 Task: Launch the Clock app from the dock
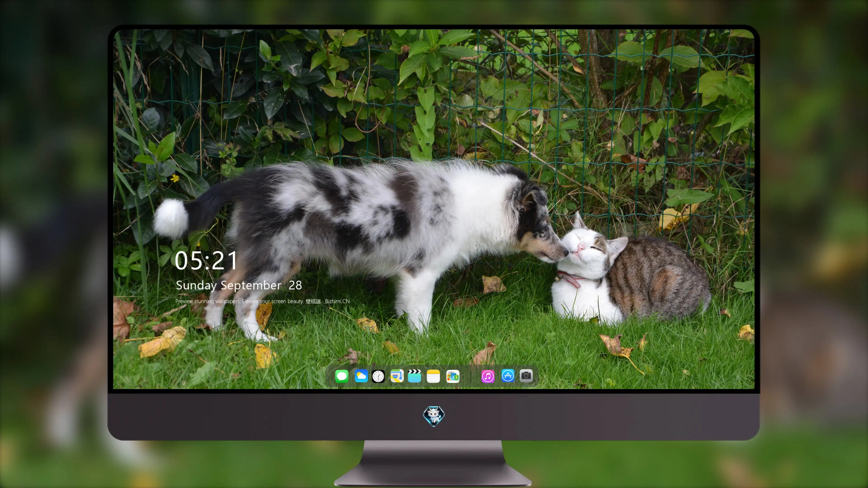(378, 376)
